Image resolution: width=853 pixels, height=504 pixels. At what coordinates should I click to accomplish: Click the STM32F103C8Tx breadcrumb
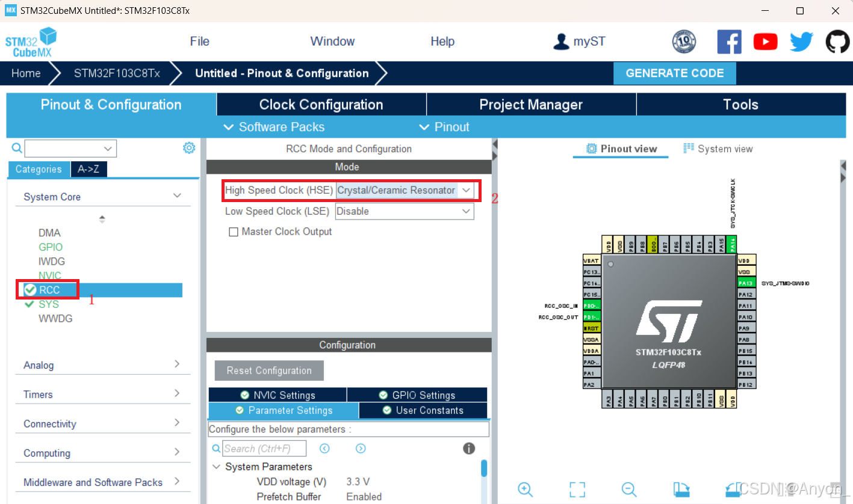pos(117,73)
